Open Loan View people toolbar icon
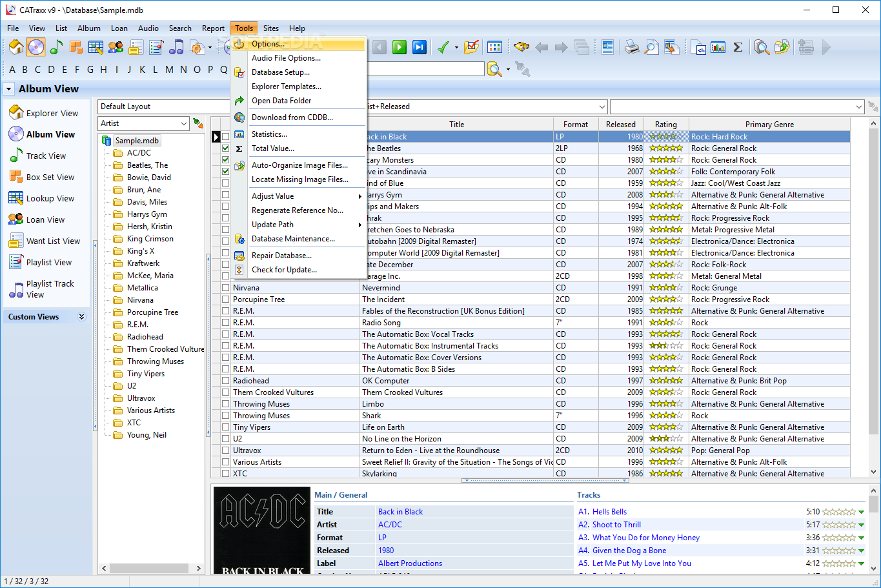This screenshot has width=881, height=588. click(116, 47)
